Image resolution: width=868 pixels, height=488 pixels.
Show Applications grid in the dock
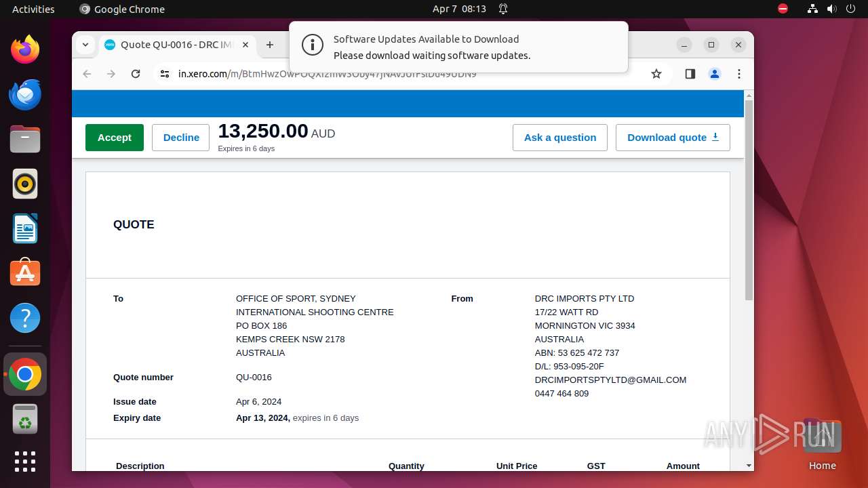click(x=25, y=462)
